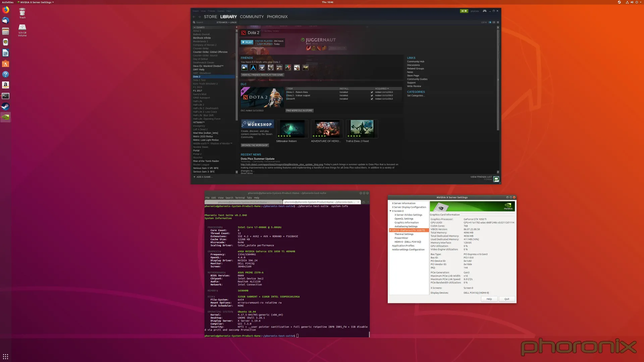The height and width of the screenshot is (362, 644).
Task: Open Siltbreaker Reborn workshop thumbnail
Action: pyautogui.click(x=292, y=129)
